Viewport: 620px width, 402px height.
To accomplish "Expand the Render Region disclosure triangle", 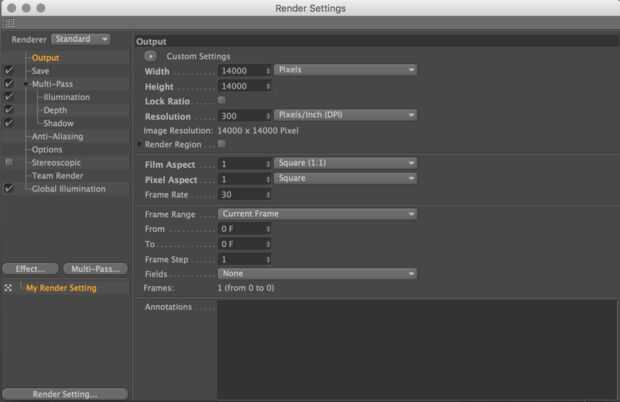I will pos(139,144).
